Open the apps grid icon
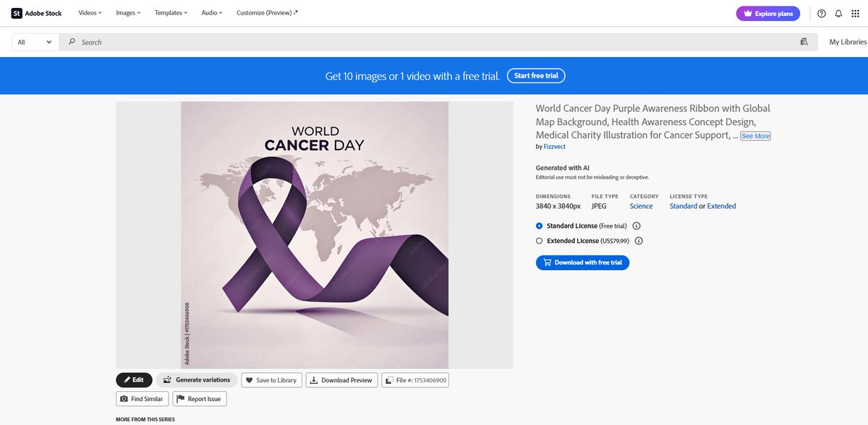This screenshot has height=425, width=868. click(856, 13)
